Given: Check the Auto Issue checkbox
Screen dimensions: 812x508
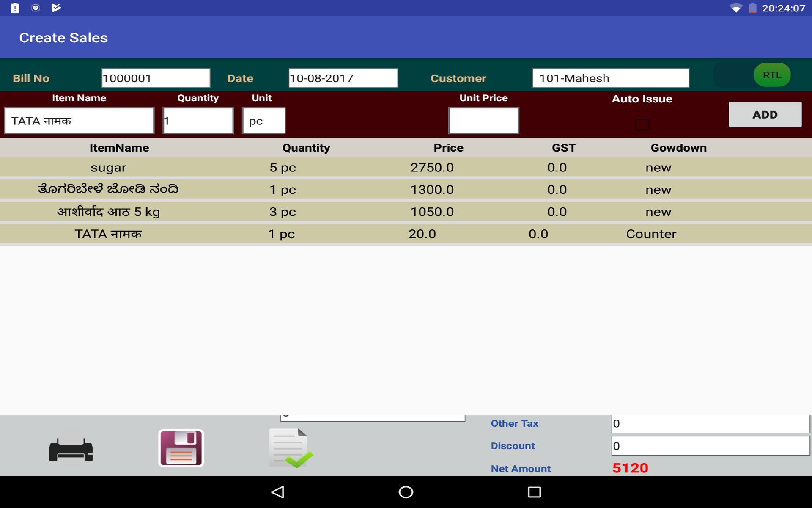Looking at the screenshot, I should click(642, 124).
